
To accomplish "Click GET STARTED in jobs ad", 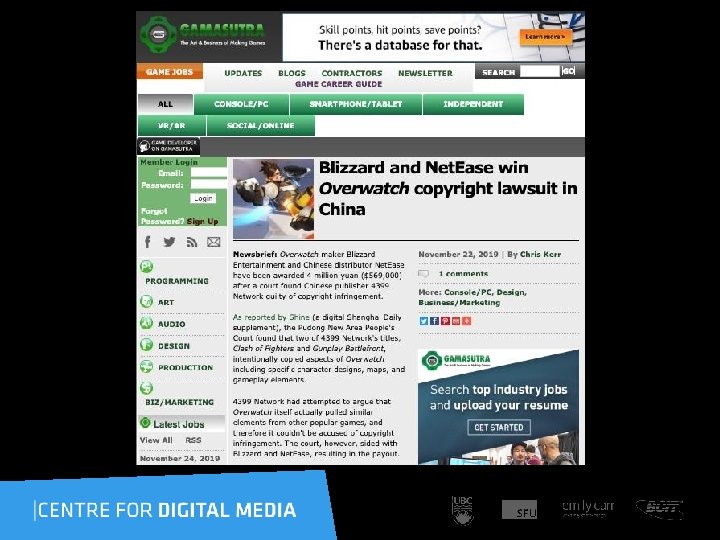I will (x=499, y=427).
